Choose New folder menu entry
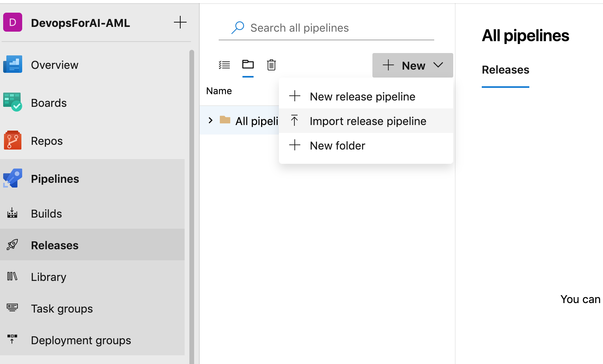 click(366, 146)
